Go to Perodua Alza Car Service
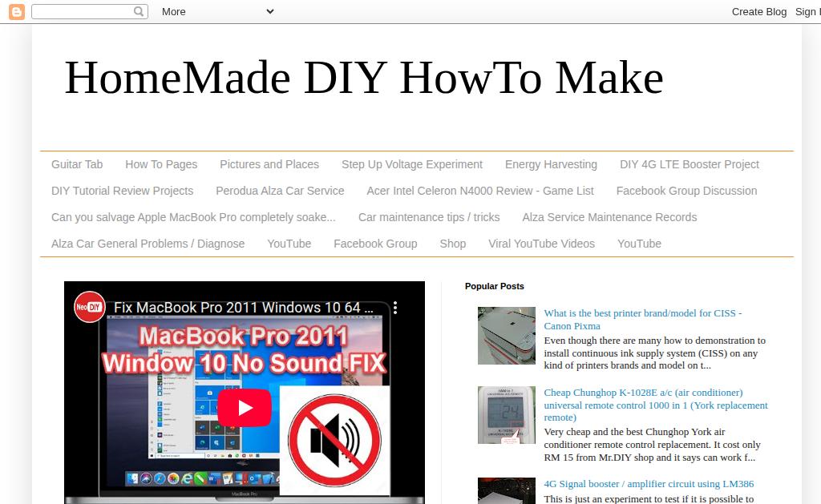Screen dimensions: 821x504 pyautogui.click(x=280, y=191)
